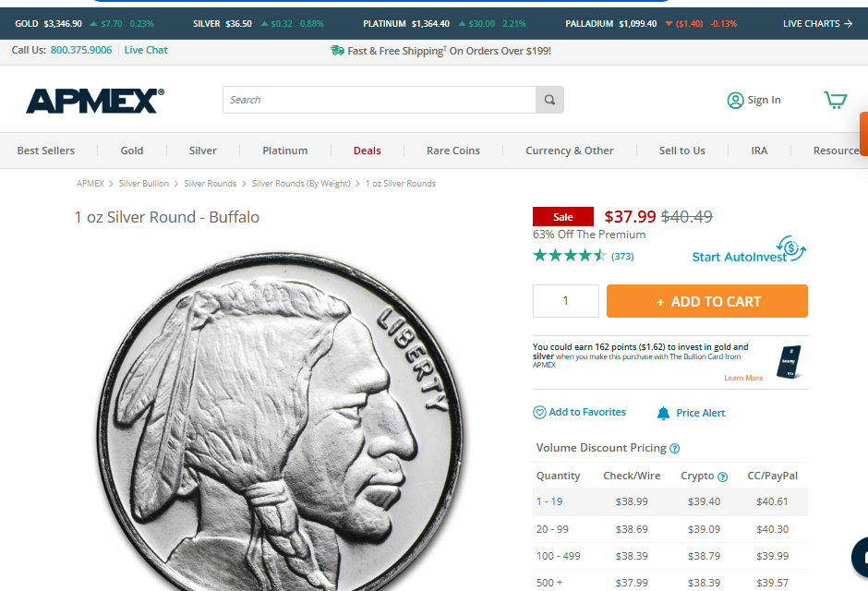Open the Rare Coins menu
868x591 pixels.
click(452, 151)
